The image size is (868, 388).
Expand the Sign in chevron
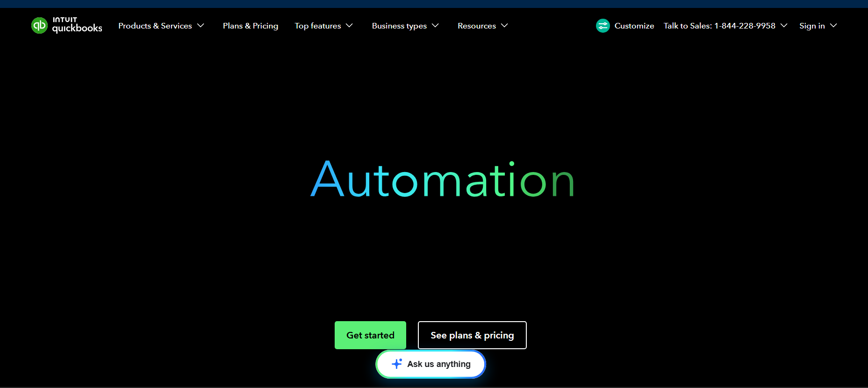point(833,26)
